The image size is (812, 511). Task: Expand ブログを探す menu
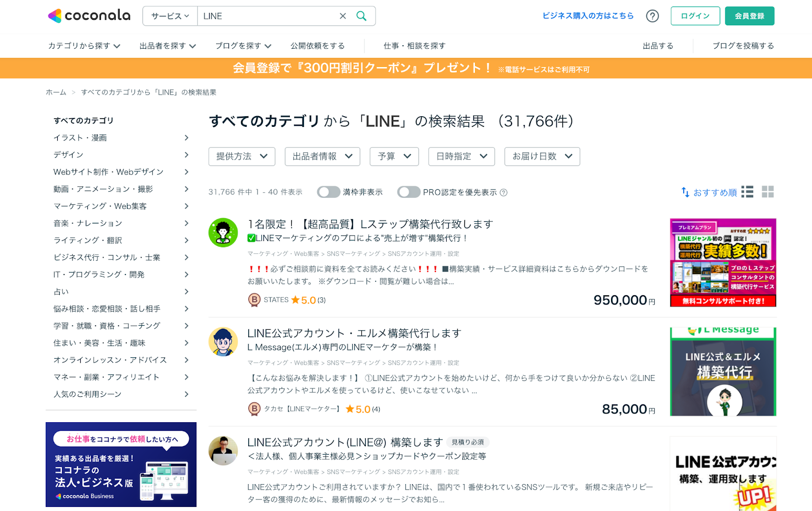[x=244, y=46]
